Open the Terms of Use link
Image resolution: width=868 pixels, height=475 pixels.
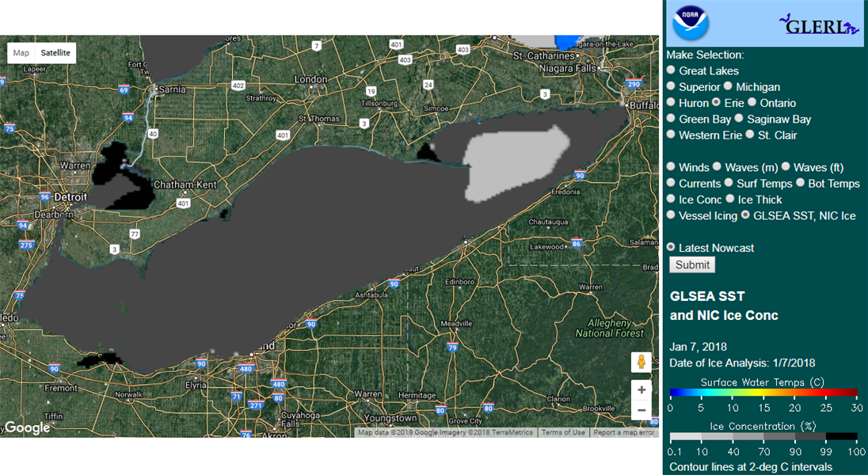coord(563,432)
